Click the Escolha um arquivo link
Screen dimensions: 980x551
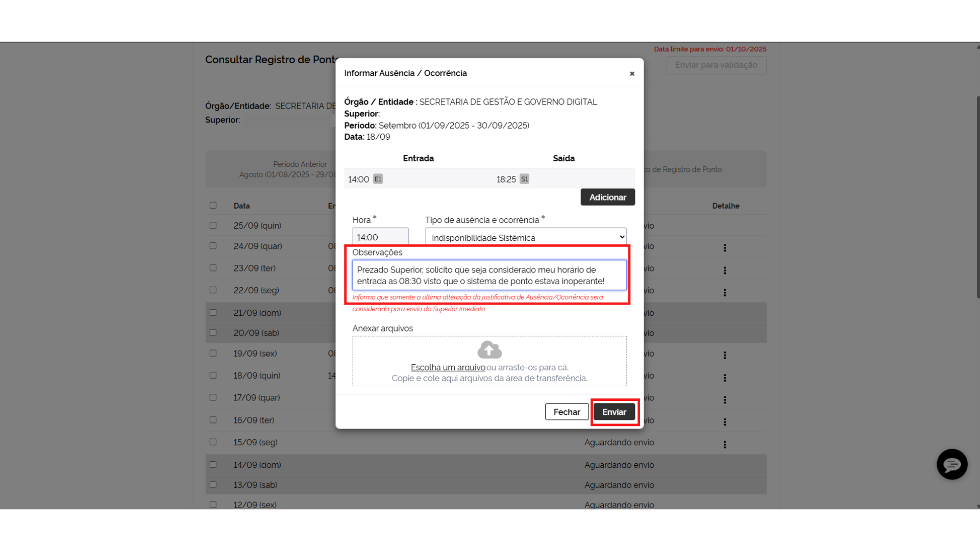coord(448,367)
